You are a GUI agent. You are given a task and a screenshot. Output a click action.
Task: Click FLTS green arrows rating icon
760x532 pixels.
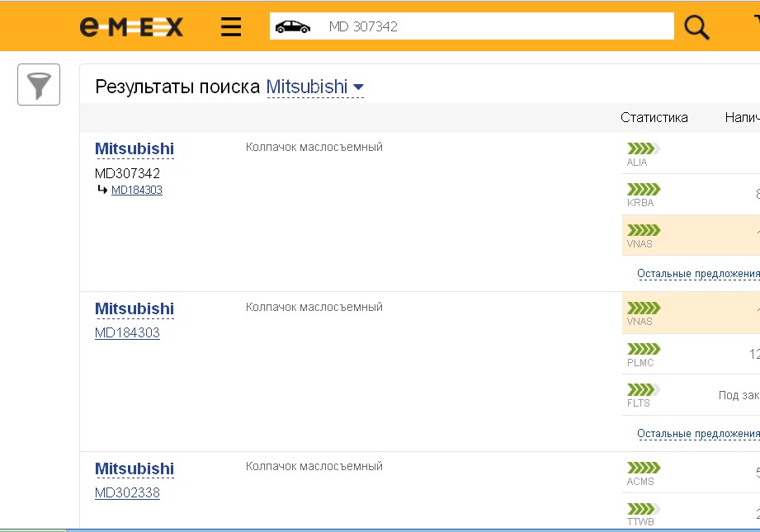643,390
